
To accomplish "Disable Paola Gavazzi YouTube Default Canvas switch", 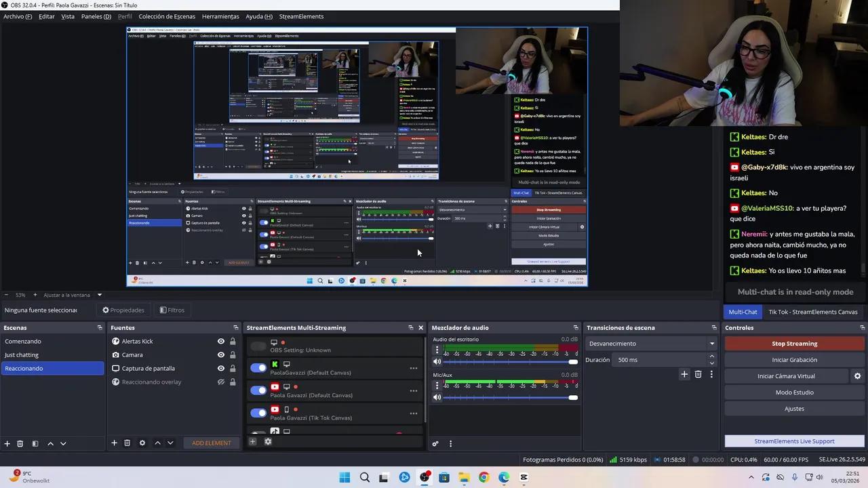I will click(258, 390).
